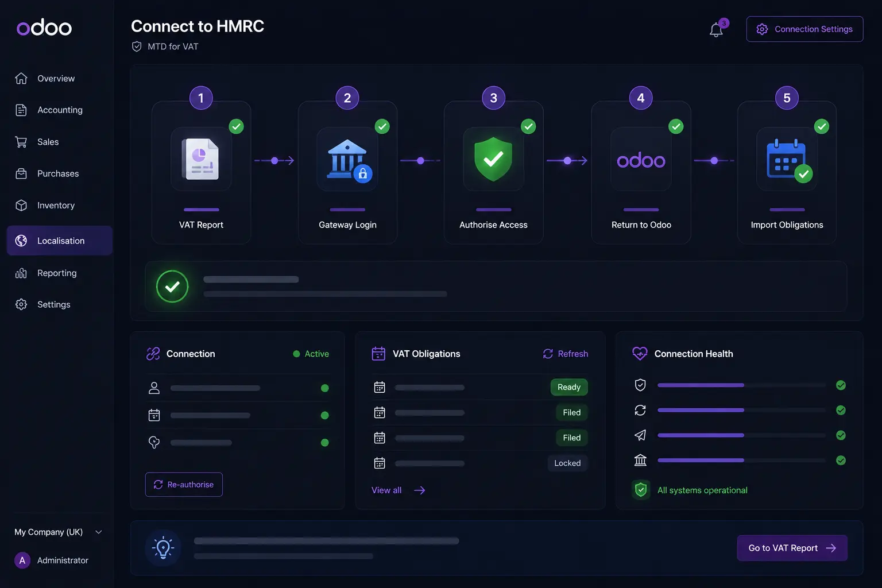The height and width of the screenshot is (588, 882).
Task: Click the shield row progress bar
Action: pos(742,385)
